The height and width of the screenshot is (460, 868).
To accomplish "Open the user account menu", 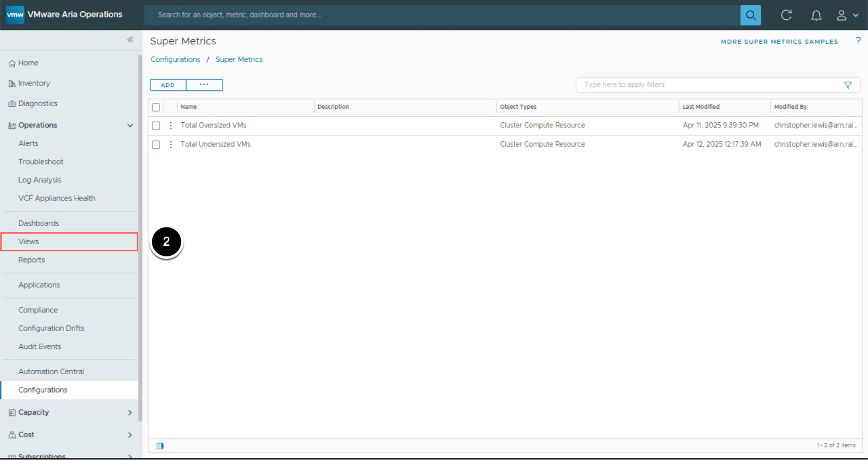I will point(847,15).
